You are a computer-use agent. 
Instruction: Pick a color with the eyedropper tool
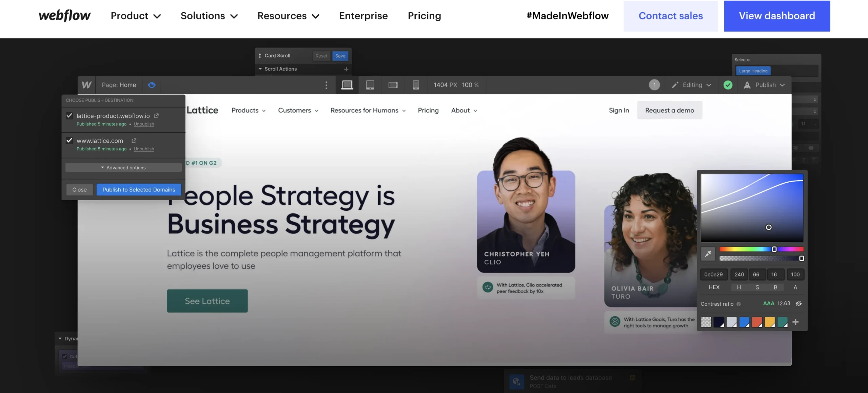[x=708, y=254]
